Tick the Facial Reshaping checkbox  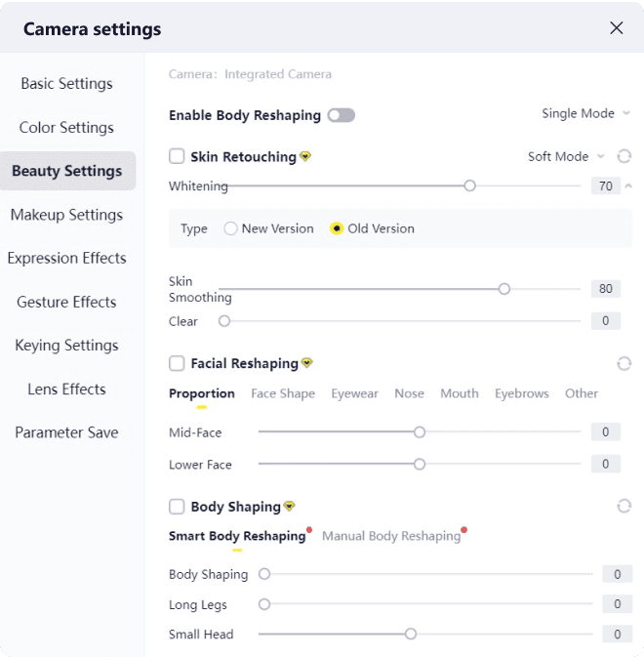tap(177, 363)
